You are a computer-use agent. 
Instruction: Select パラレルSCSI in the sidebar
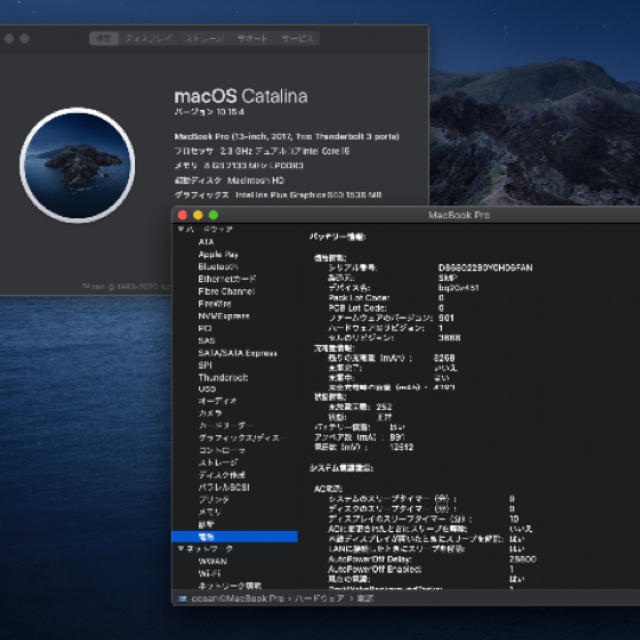pos(224,487)
